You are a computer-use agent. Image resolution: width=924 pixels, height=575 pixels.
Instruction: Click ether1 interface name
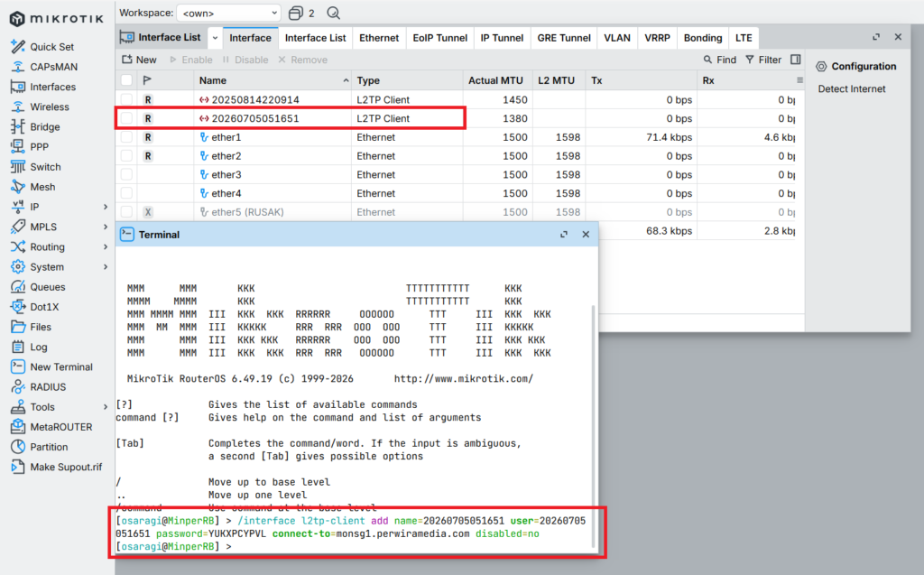(x=226, y=137)
